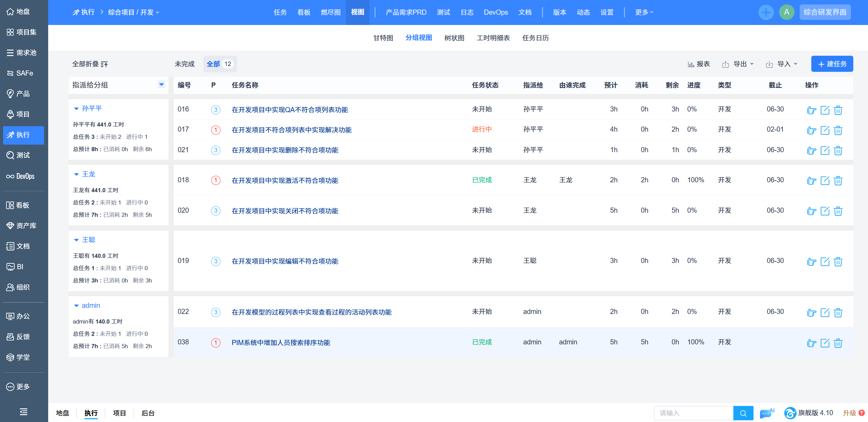Collapse the 孙平平 group
This screenshot has height=422, width=868.
(76, 109)
